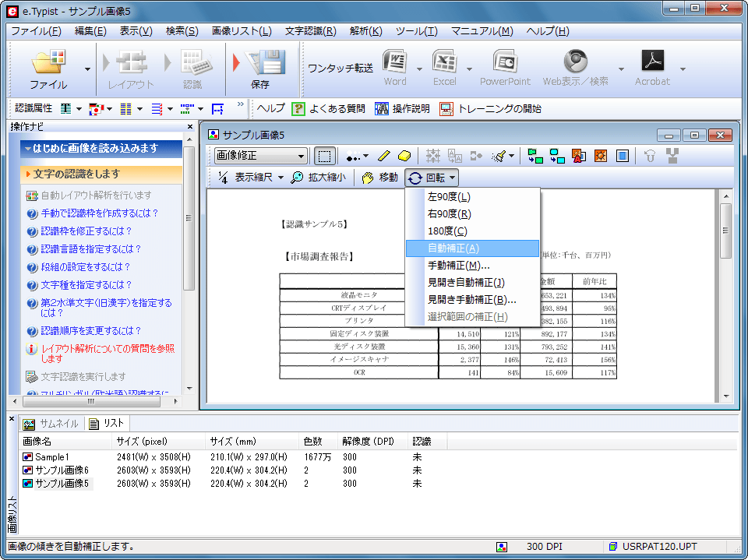Select the rectangular selection tool
Screen dimensions: 748x560
(x=324, y=156)
